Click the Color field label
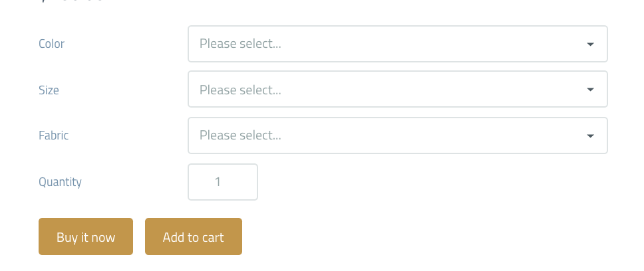Image resolution: width=644 pixels, height=271 pixels. click(51, 44)
